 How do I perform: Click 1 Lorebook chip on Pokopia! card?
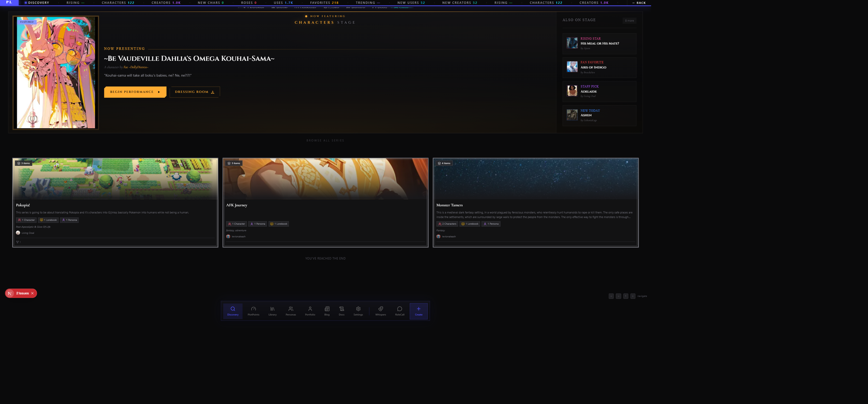tap(49, 220)
